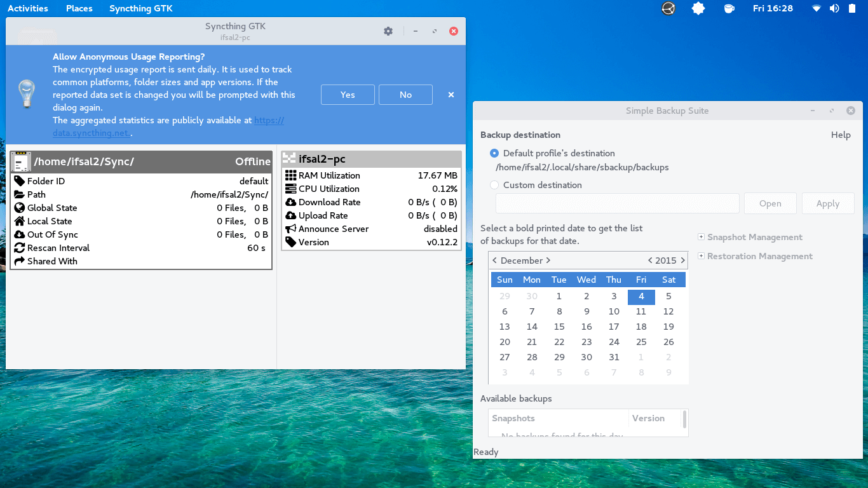Go to previous year before 2015

(x=650, y=261)
